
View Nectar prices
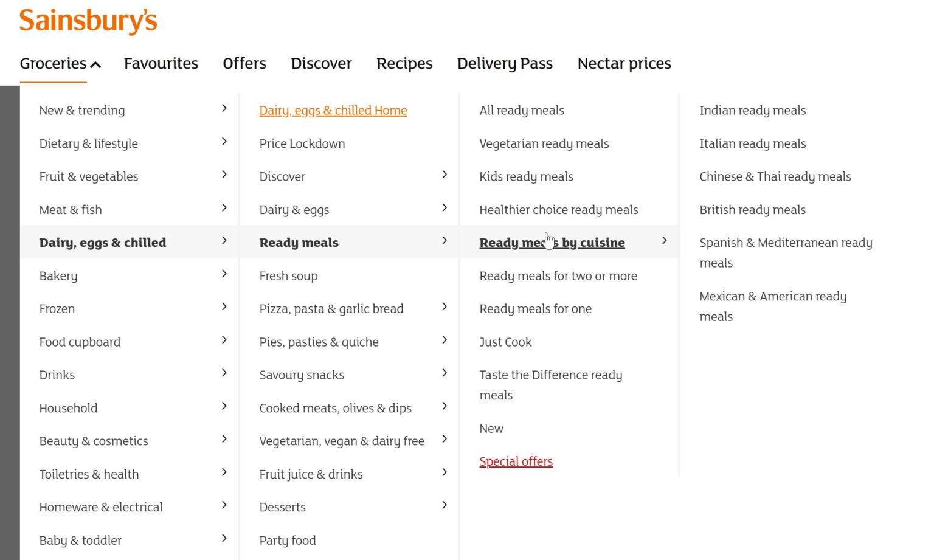[624, 63]
